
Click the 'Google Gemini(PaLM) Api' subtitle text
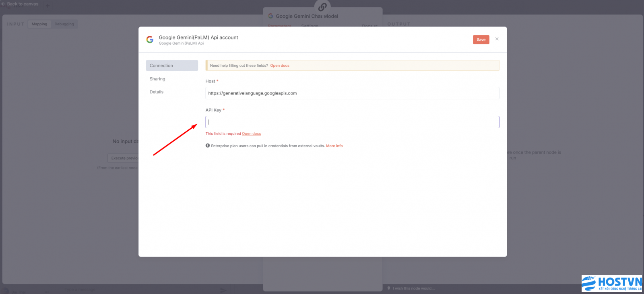[181, 43]
